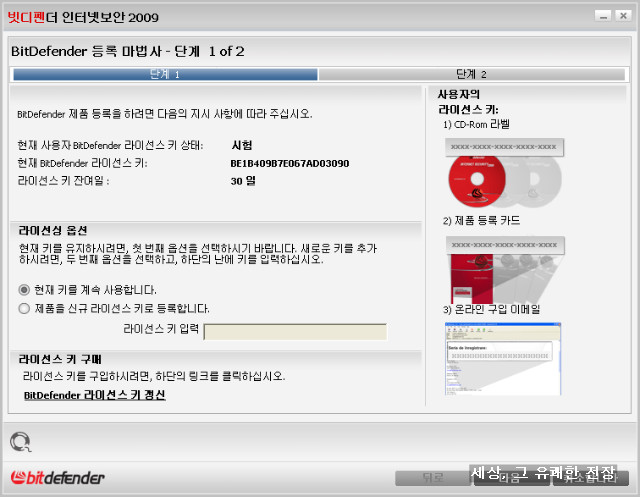Click the 3) 온라인 구입 이메일 label

tap(491, 310)
